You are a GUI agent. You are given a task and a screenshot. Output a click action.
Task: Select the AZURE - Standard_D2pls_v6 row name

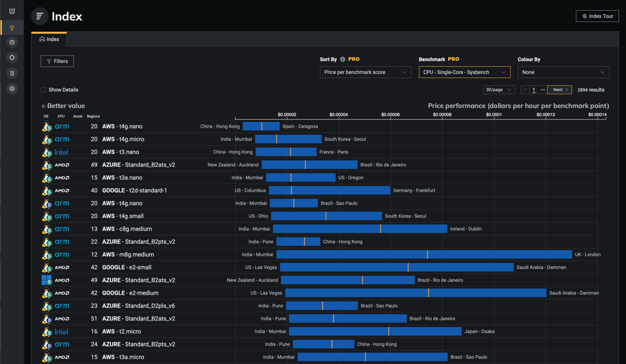138,306
